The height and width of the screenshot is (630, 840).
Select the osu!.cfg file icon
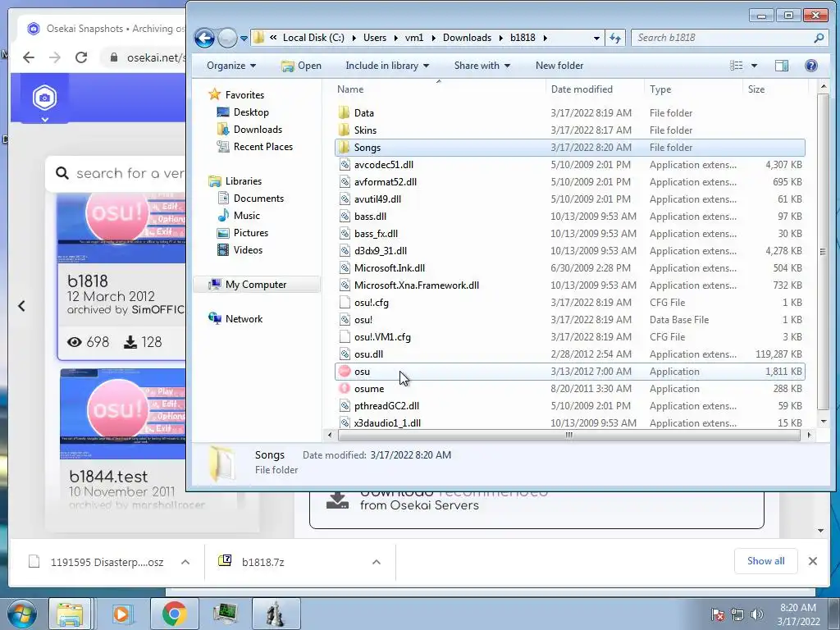[345, 302]
